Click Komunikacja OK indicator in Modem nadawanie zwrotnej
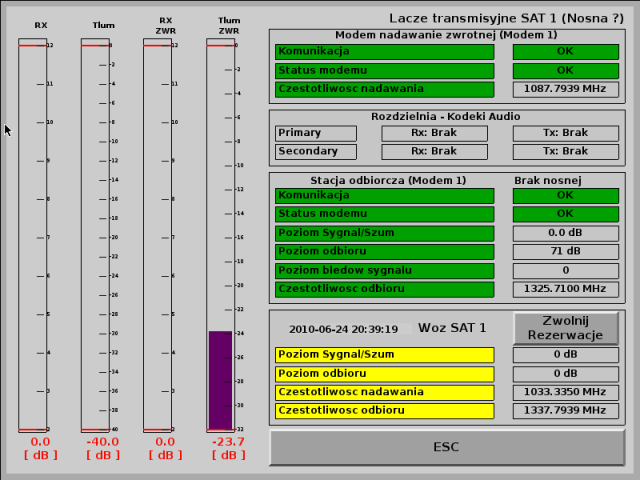Viewport: 640px width, 480px height. [565, 51]
